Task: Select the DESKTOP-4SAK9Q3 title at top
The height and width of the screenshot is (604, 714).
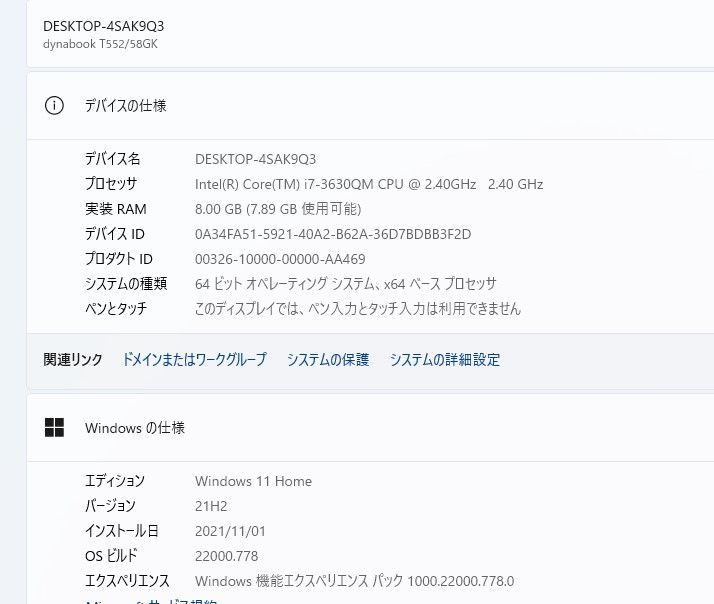Action: tap(103, 26)
